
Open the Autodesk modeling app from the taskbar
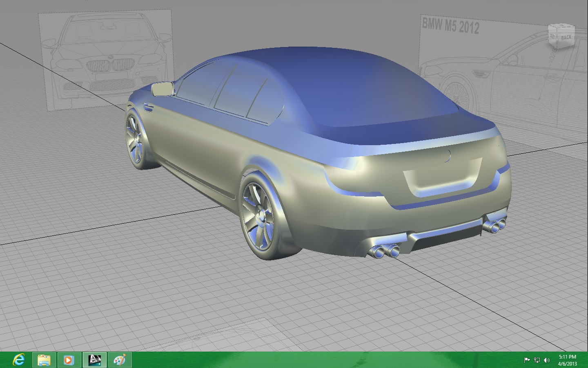95,360
